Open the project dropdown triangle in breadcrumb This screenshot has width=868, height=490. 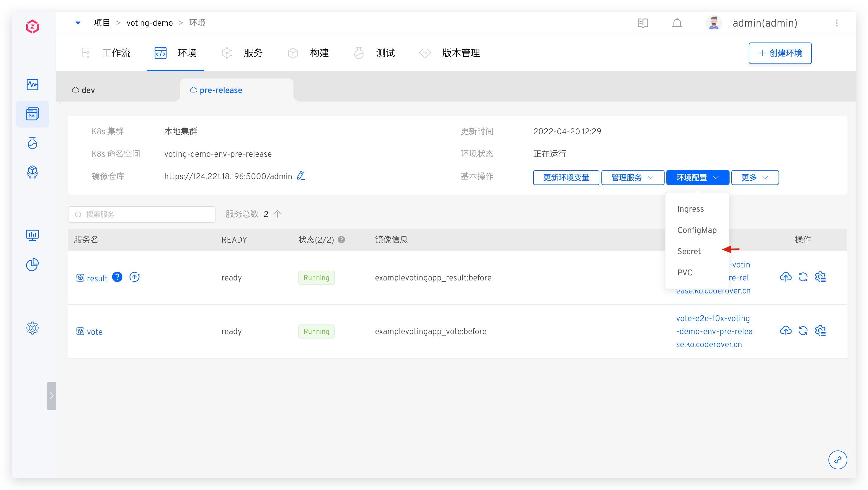(78, 23)
